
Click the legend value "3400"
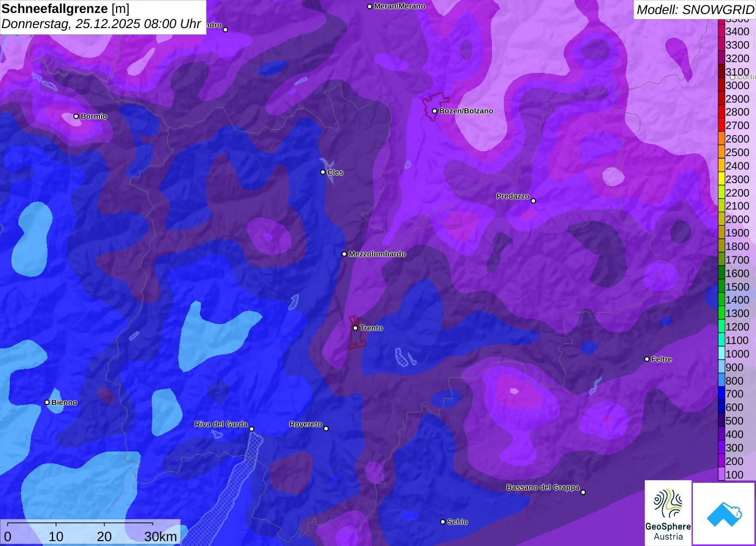[x=738, y=31]
